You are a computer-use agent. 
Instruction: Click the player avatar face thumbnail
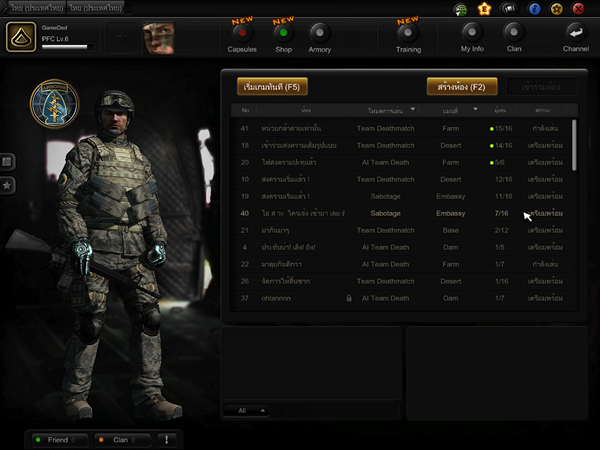pos(159,38)
